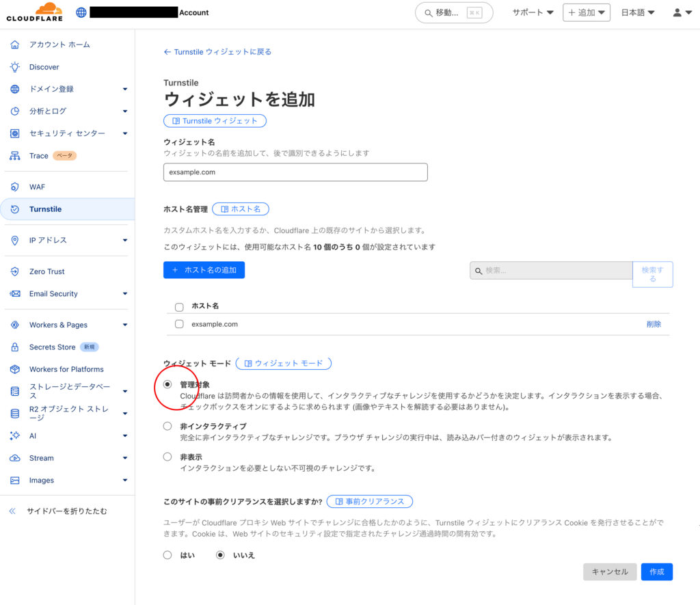The height and width of the screenshot is (605, 700).
Task: Open Zero Trust in sidebar
Action: (x=47, y=271)
